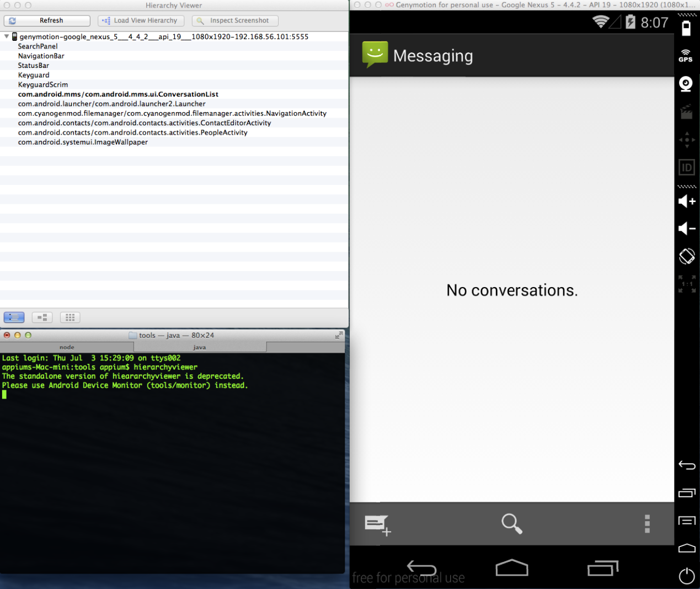Tap the new message compose icon
Image resolution: width=700 pixels, height=589 pixels.
(x=378, y=524)
